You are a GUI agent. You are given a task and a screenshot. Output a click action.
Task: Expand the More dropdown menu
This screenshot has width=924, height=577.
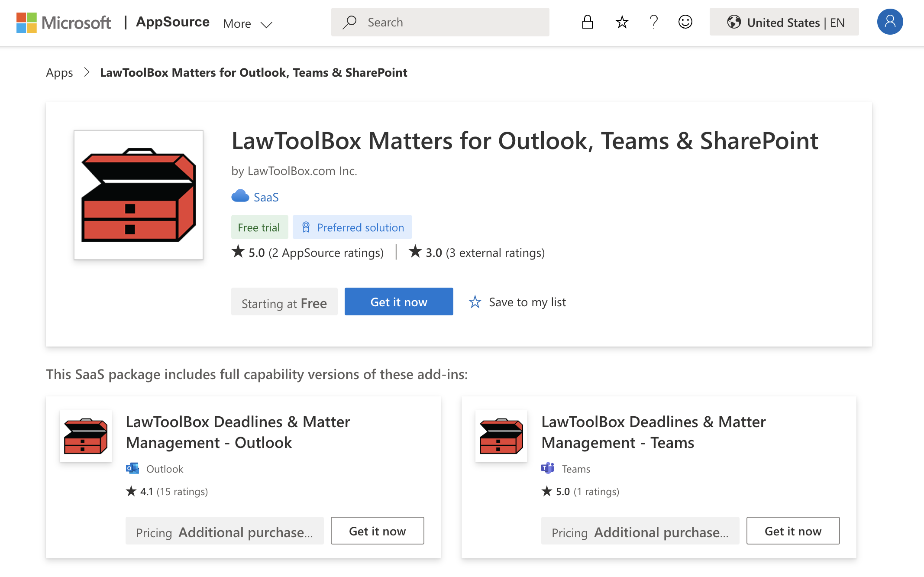point(248,24)
